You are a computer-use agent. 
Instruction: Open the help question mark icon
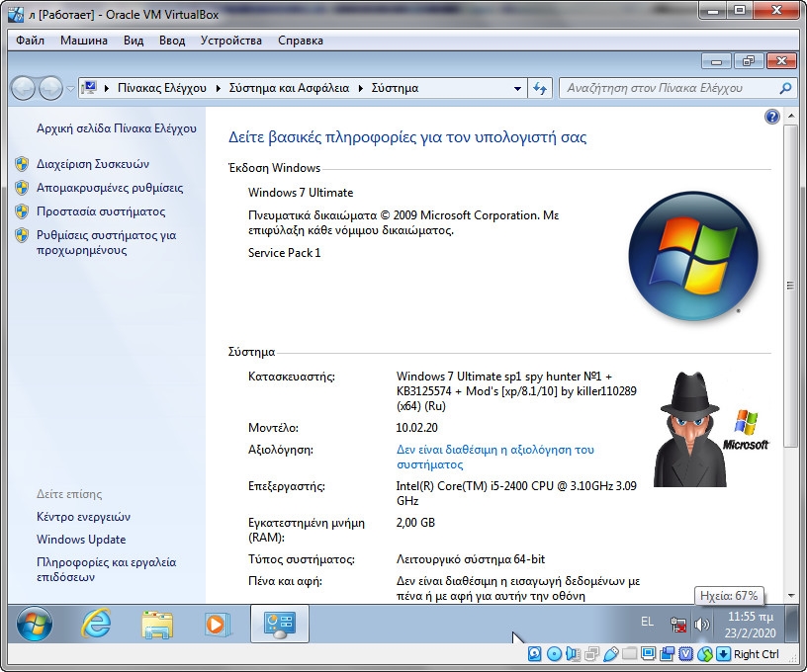coord(772,117)
